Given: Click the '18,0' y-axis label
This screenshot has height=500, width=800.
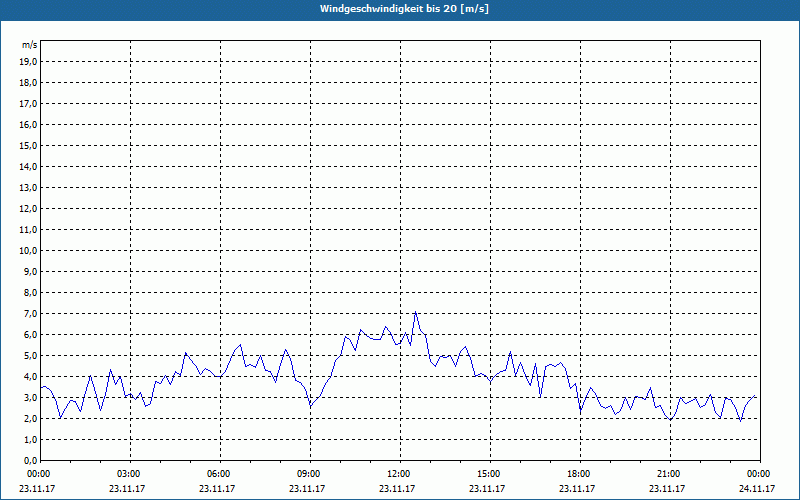Looking at the screenshot, I should (28, 83).
